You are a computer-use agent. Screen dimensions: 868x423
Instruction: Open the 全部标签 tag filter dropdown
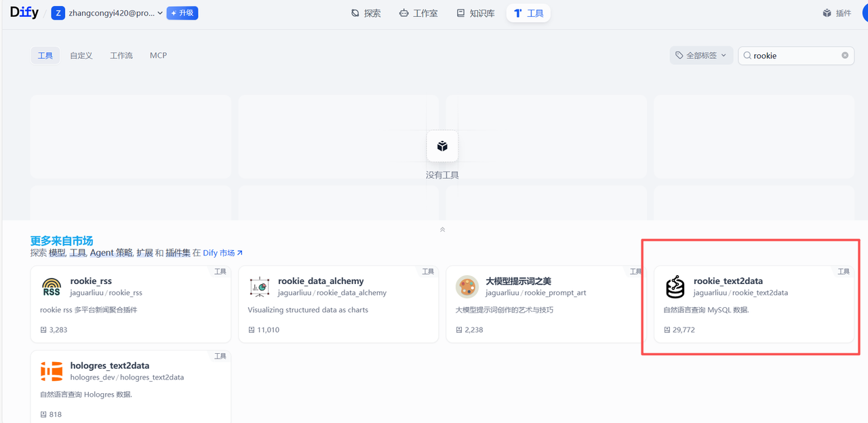(701, 56)
